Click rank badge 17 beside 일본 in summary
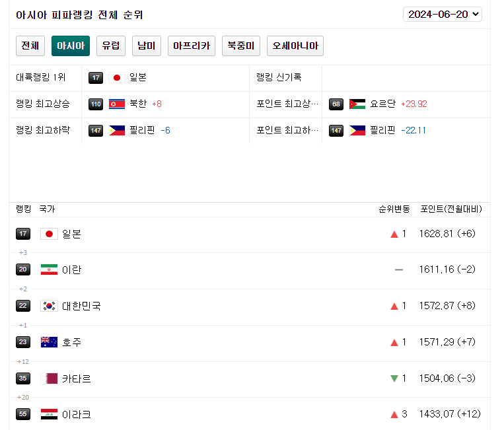Image resolution: width=504 pixels, height=430 pixels. point(96,77)
